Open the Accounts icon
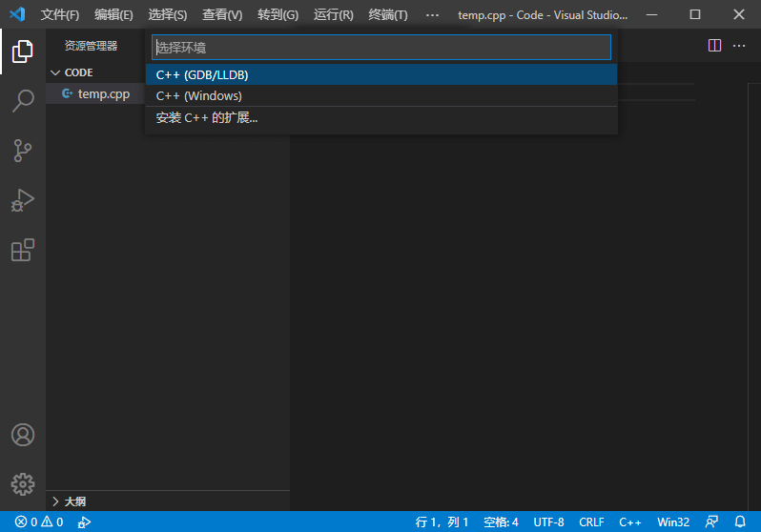The width and height of the screenshot is (761, 532). tap(22, 435)
